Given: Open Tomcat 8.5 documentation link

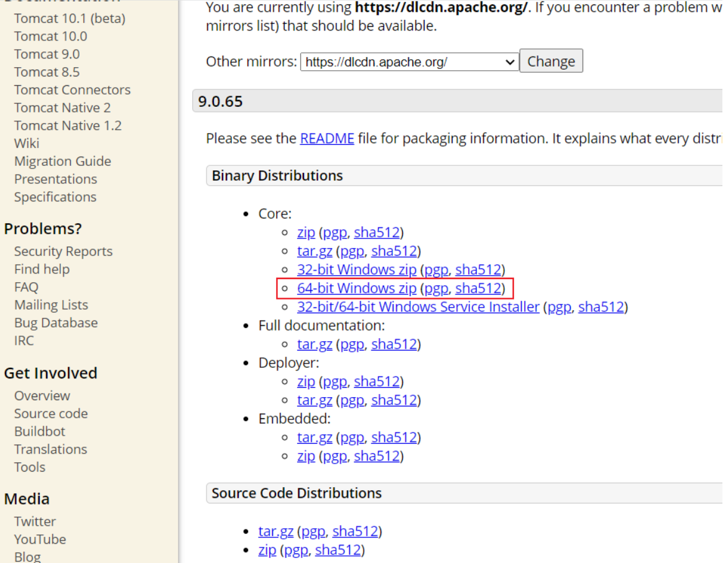Looking at the screenshot, I should 47,72.
